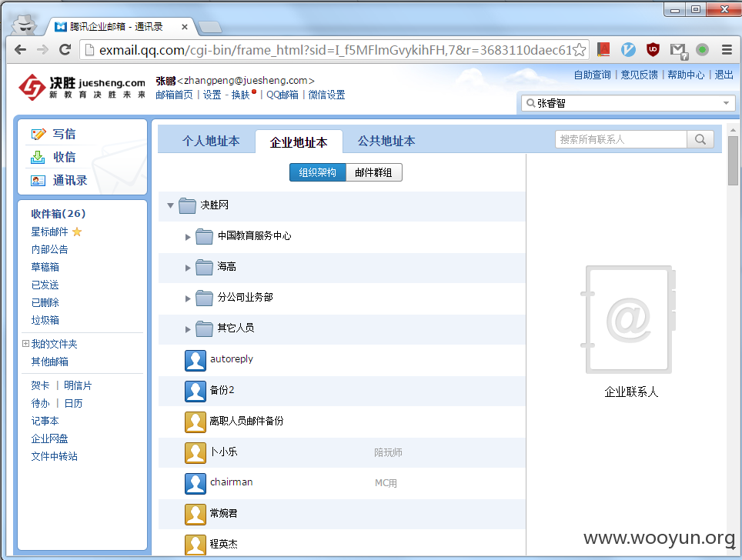The width and height of the screenshot is (742, 560).
Task: Click the starred mail star icon
Action: tap(77, 232)
